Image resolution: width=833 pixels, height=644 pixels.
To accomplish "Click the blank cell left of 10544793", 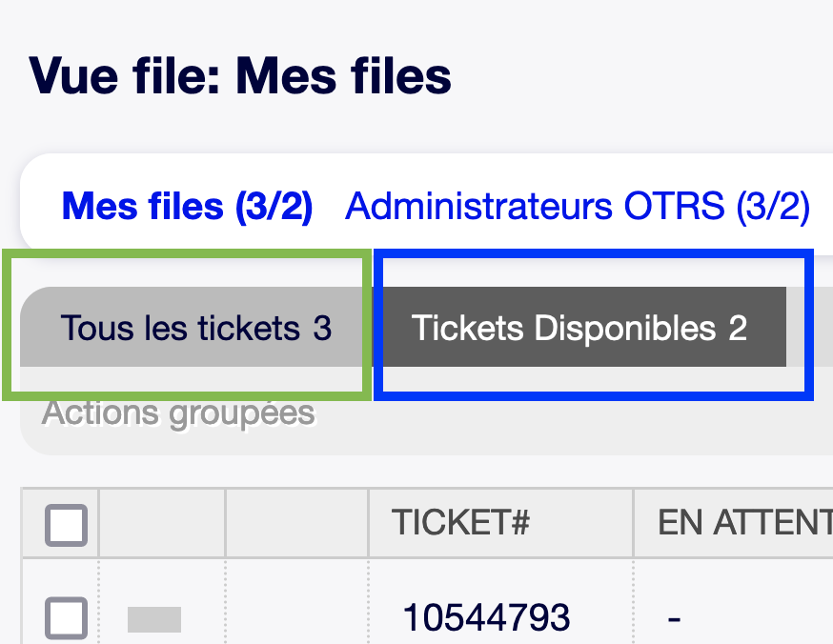I will [x=296, y=619].
